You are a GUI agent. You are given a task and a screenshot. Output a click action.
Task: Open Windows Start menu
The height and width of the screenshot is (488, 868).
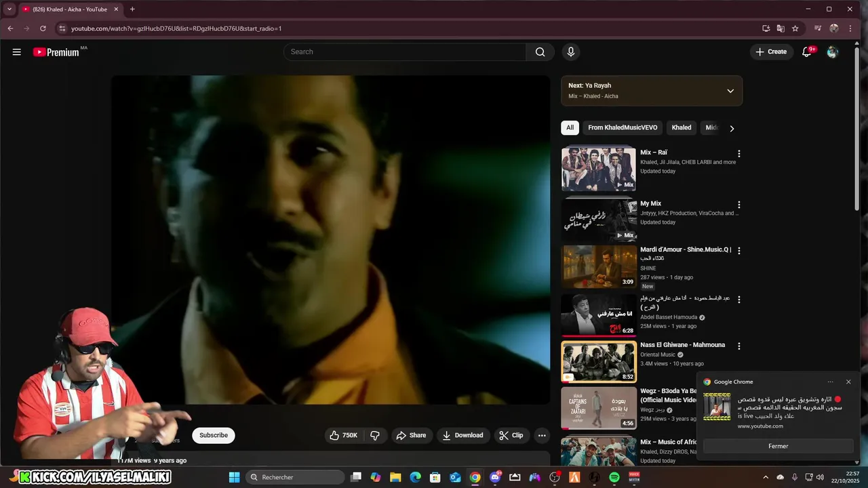coord(234,477)
